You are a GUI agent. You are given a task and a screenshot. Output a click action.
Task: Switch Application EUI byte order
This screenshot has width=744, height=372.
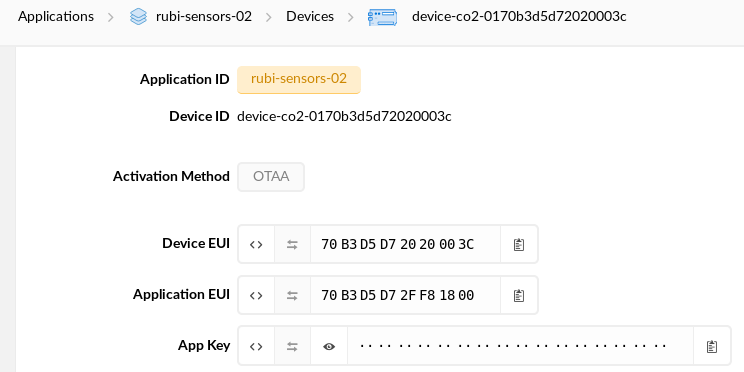click(x=292, y=296)
